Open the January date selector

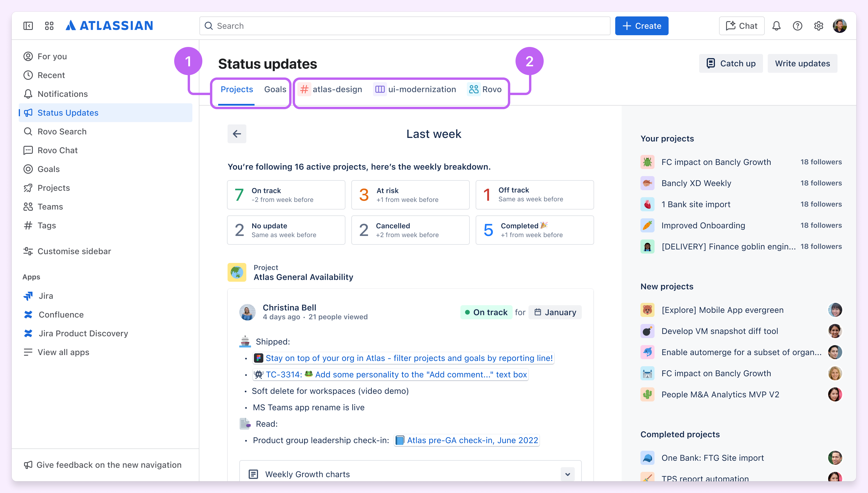pyautogui.click(x=555, y=312)
